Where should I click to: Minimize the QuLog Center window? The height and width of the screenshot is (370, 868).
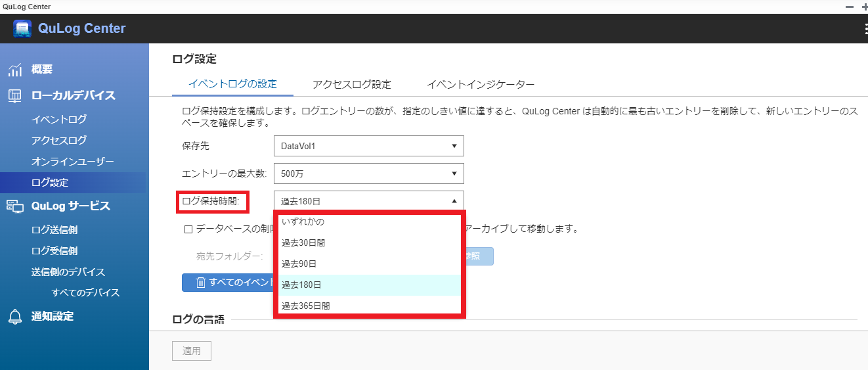[x=850, y=6]
